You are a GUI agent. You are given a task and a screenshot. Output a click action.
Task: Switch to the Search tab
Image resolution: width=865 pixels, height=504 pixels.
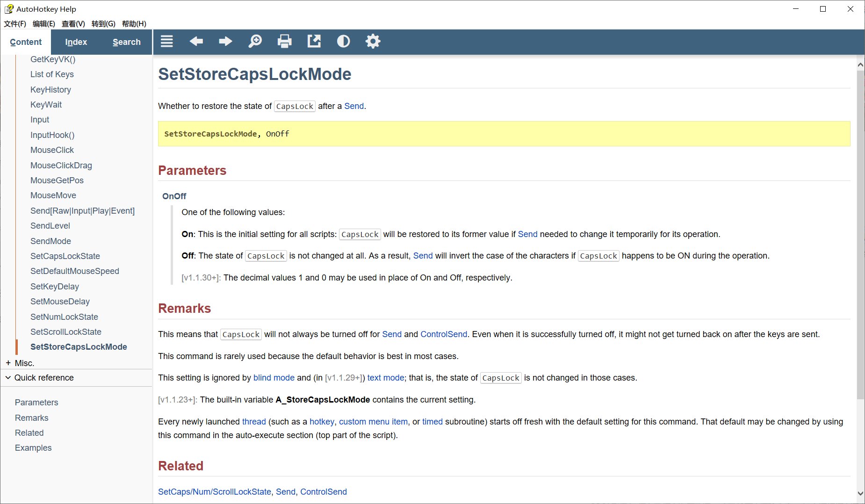pos(127,42)
